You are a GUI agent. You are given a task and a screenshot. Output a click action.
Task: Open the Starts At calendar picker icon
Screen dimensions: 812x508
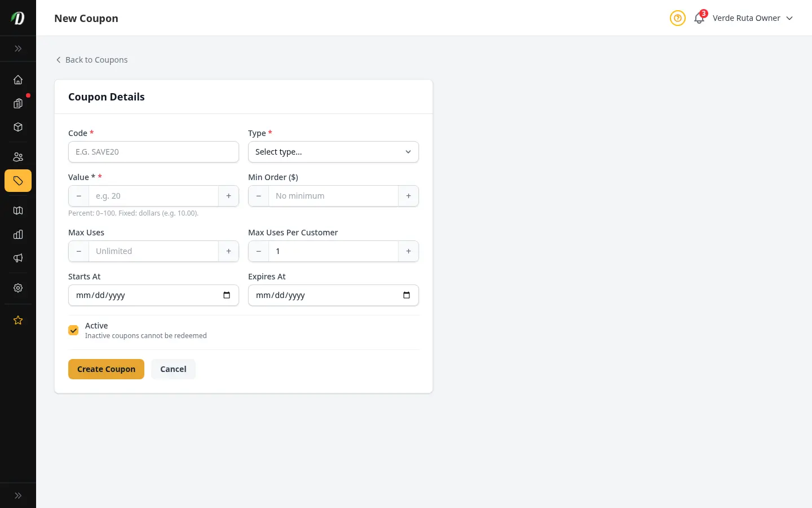[227, 295]
